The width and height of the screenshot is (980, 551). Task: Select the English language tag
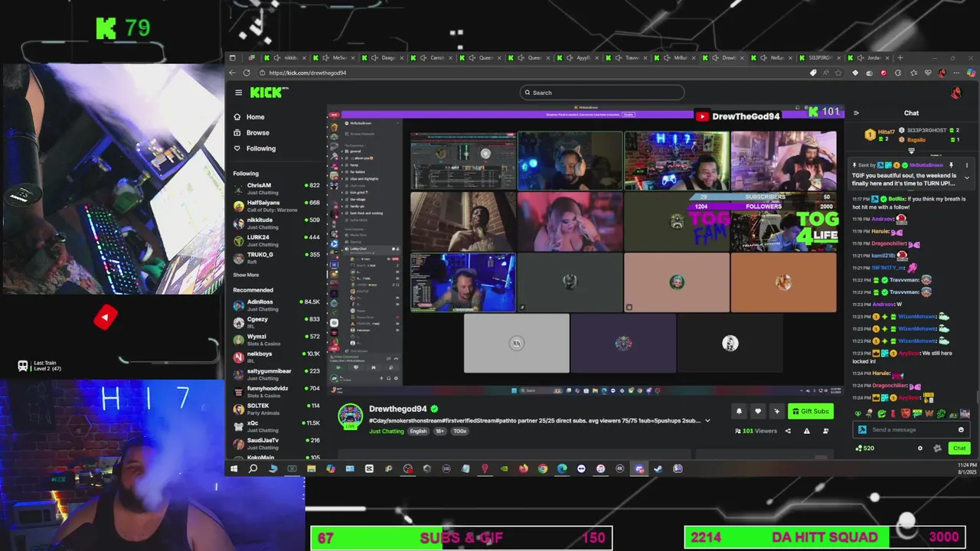418,431
